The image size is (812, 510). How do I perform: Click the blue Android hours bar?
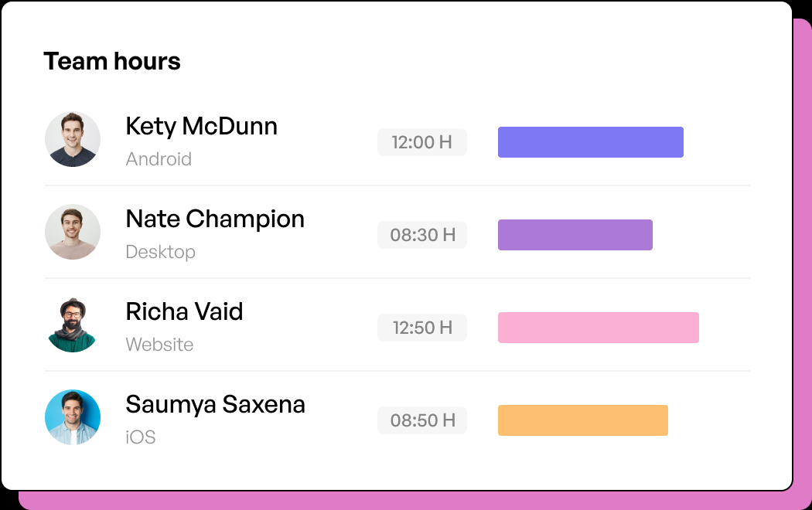591,142
